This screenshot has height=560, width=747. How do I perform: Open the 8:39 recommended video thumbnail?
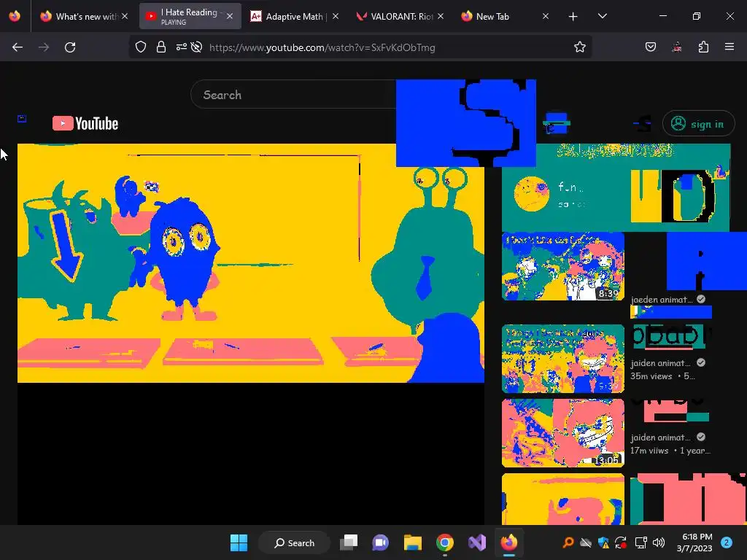click(x=562, y=266)
